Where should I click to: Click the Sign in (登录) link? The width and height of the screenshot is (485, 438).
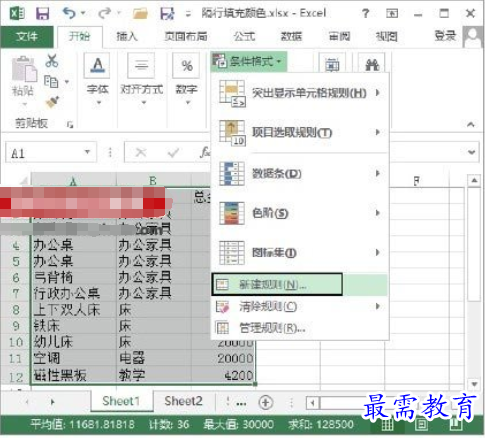coord(445,36)
